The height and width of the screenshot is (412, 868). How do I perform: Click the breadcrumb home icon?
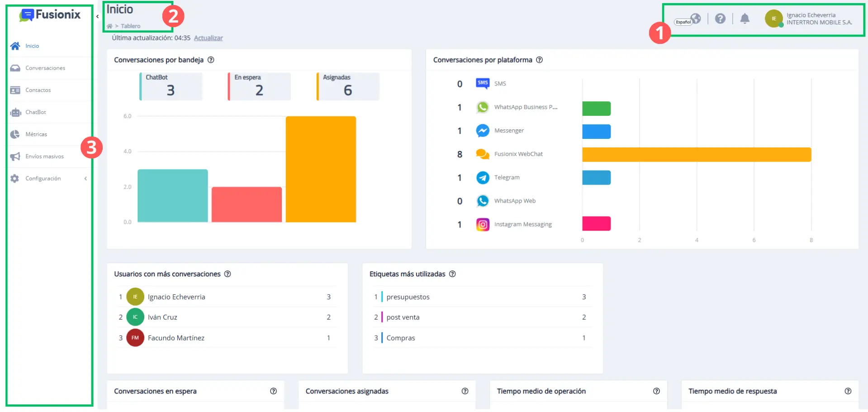tap(109, 26)
